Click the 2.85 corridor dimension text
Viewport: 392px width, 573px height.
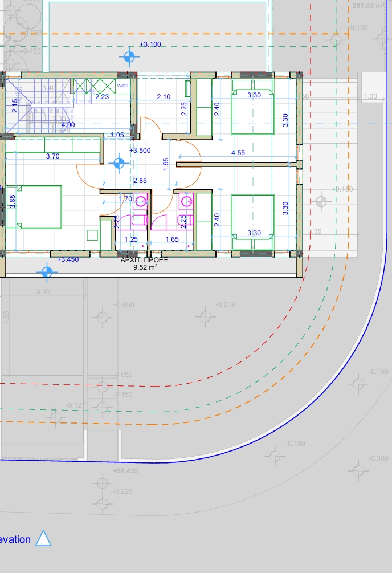[140, 181]
